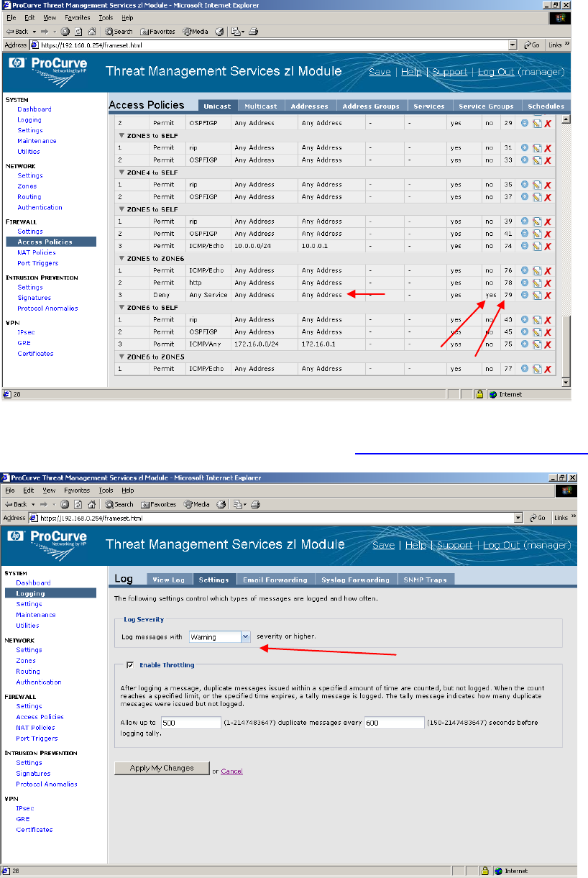Image resolution: width=588 pixels, height=878 pixels.
Task: Click the Apply My Changes button
Action: (x=162, y=768)
